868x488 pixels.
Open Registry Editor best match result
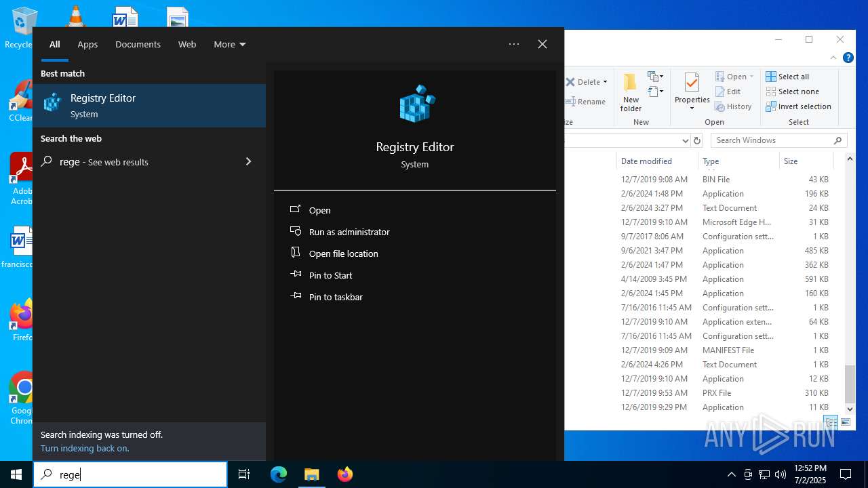[149, 106]
